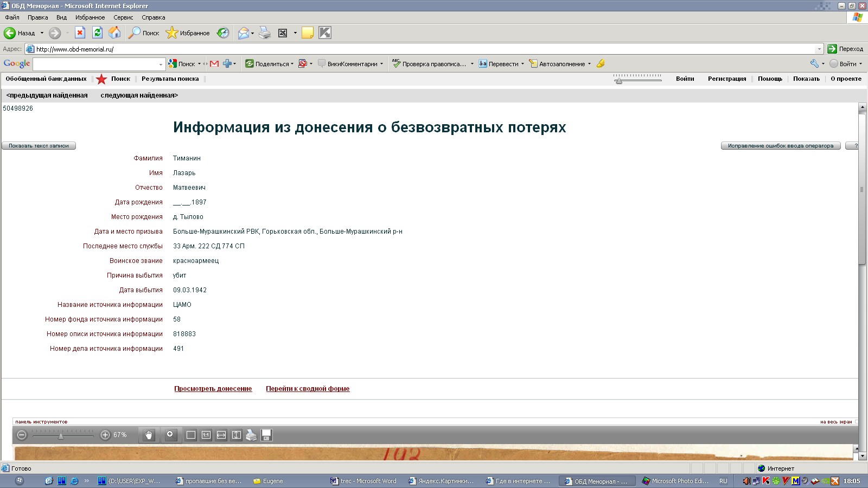Open the address bar dropdown arrow

click(x=819, y=49)
